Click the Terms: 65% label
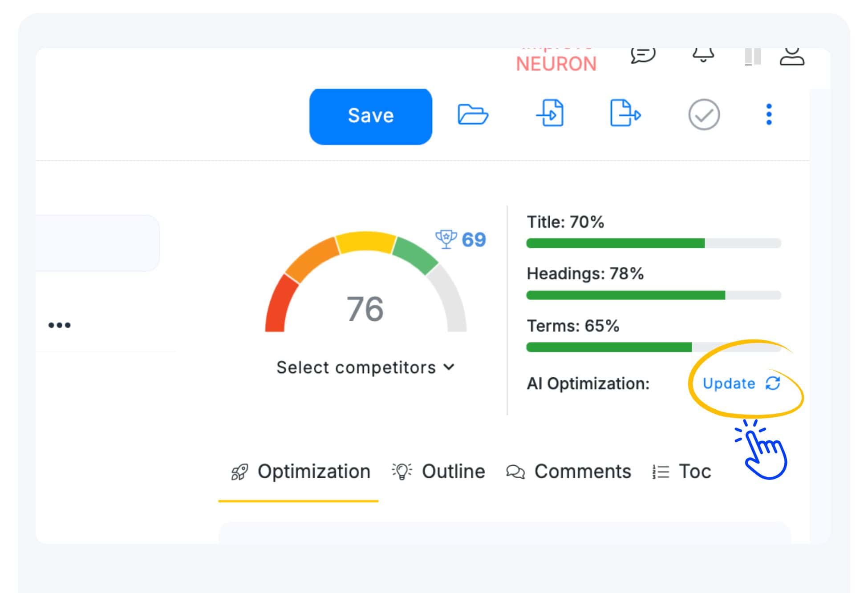Image resolution: width=868 pixels, height=593 pixels. [573, 326]
